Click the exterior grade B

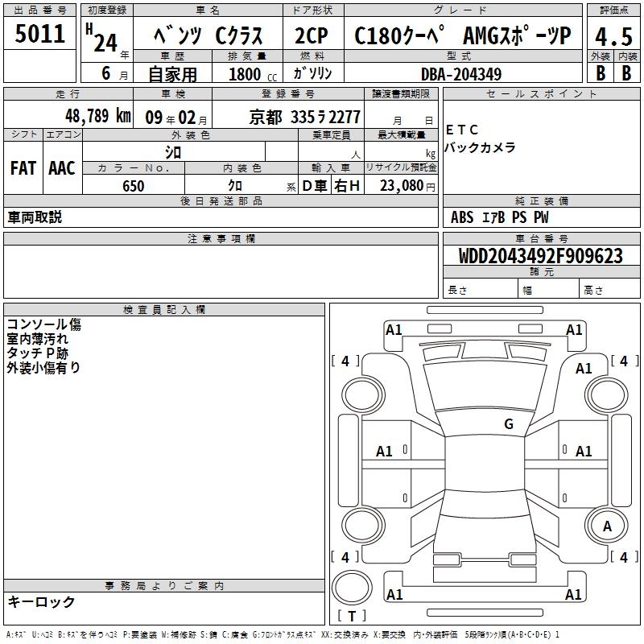(x=600, y=73)
